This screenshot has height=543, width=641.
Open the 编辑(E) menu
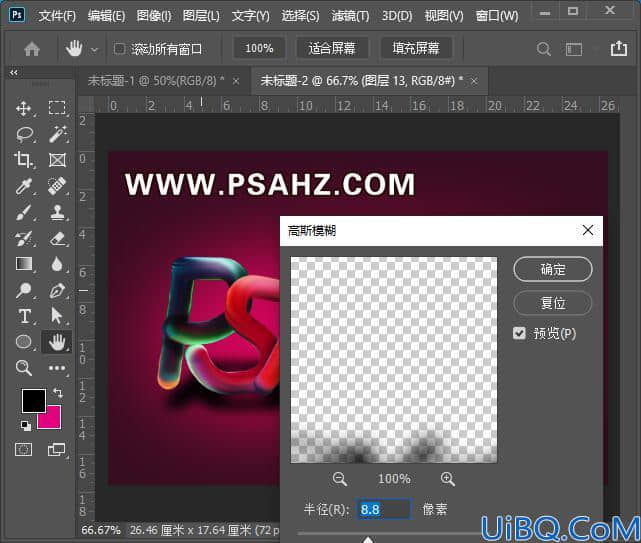tap(106, 16)
